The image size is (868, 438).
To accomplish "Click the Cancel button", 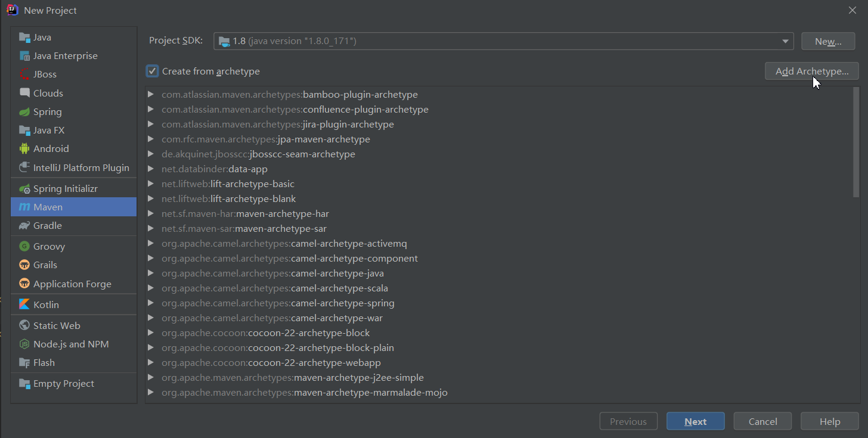I will (762, 421).
